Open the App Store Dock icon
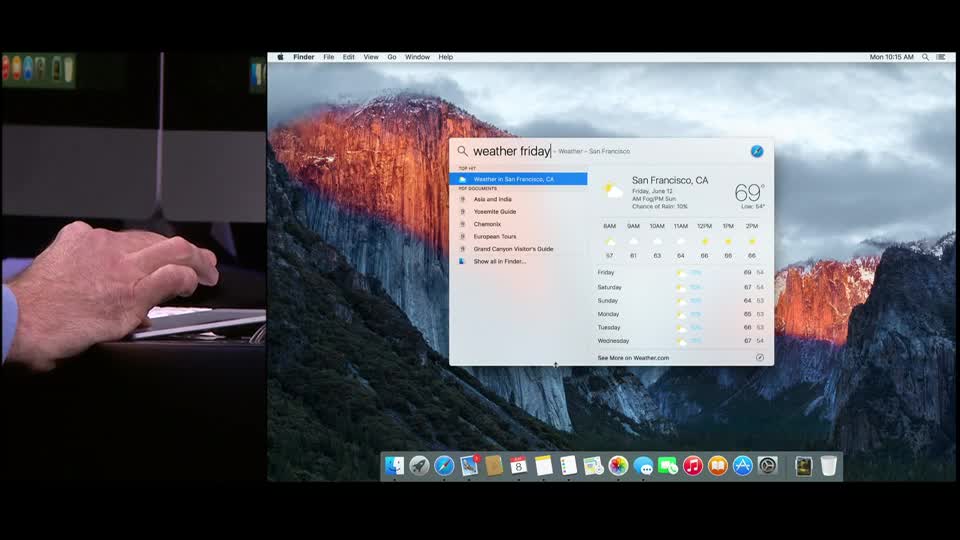The image size is (960, 540). (x=742, y=466)
